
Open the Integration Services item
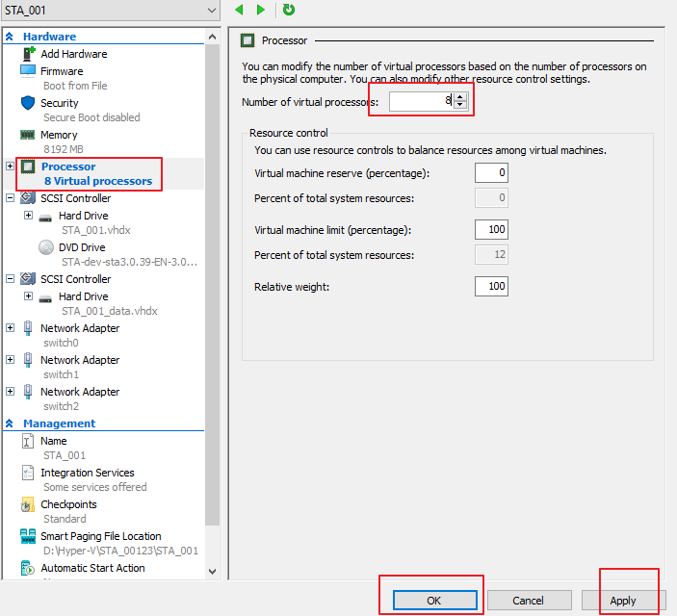88,473
